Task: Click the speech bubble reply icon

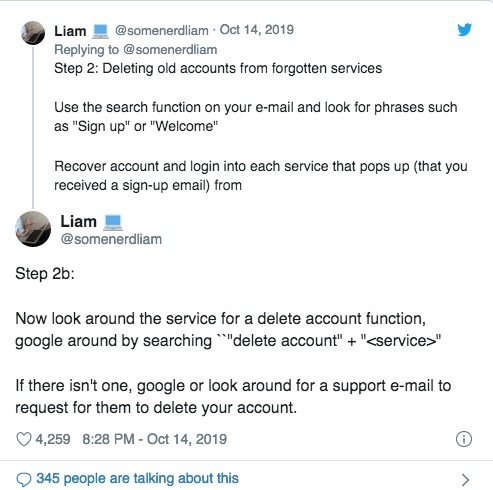Action: tap(24, 479)
